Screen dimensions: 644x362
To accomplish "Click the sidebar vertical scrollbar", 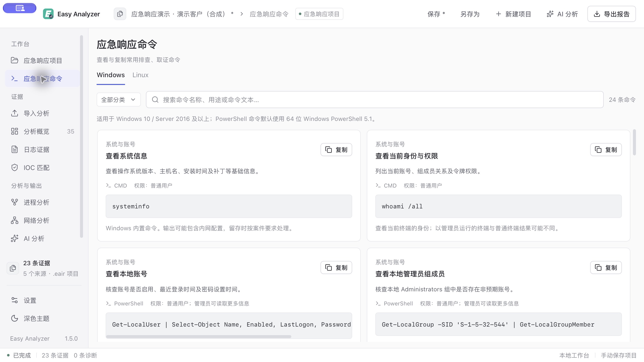I will click(x=81, y=137).
